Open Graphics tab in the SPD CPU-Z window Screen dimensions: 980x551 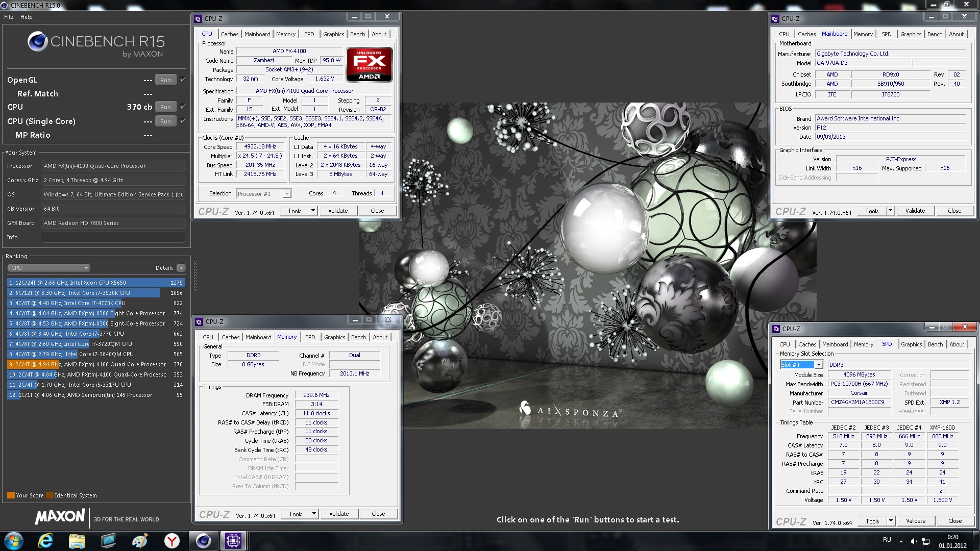point(911,344)
